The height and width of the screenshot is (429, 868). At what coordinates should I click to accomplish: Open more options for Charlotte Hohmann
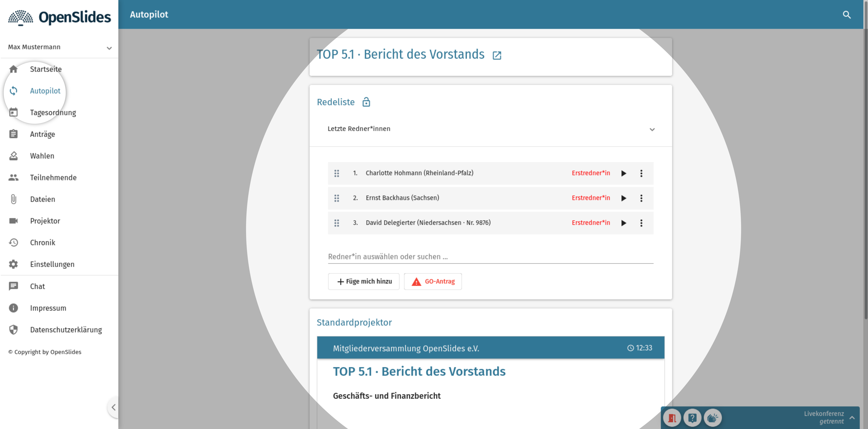(x=641, y=173)
